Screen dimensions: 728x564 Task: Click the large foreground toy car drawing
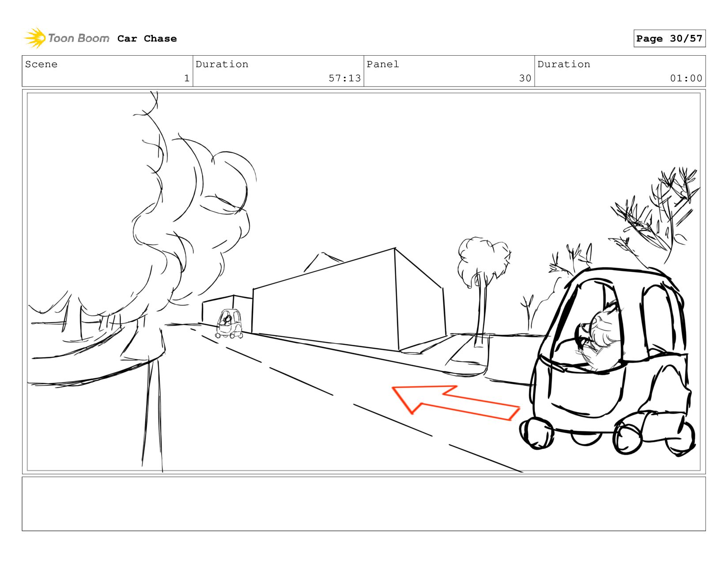coord(607,361)
